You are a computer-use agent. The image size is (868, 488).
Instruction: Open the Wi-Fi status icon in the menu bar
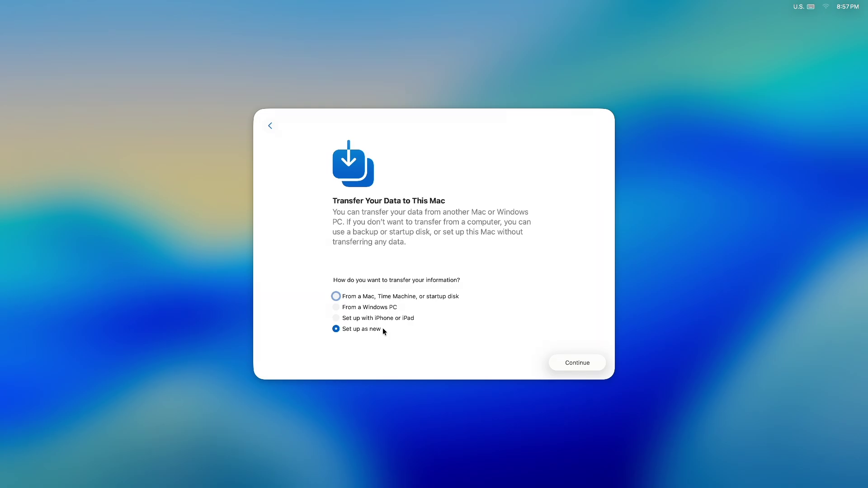click(x=826, y=6)
